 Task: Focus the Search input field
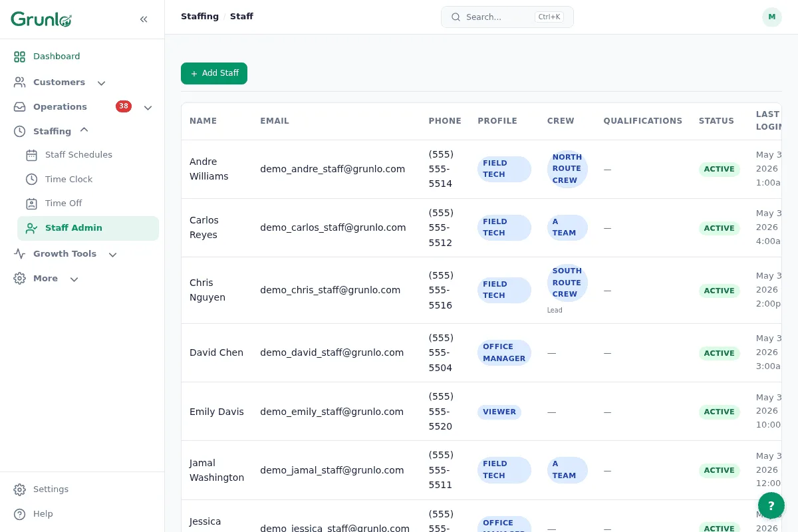[507, 17]
